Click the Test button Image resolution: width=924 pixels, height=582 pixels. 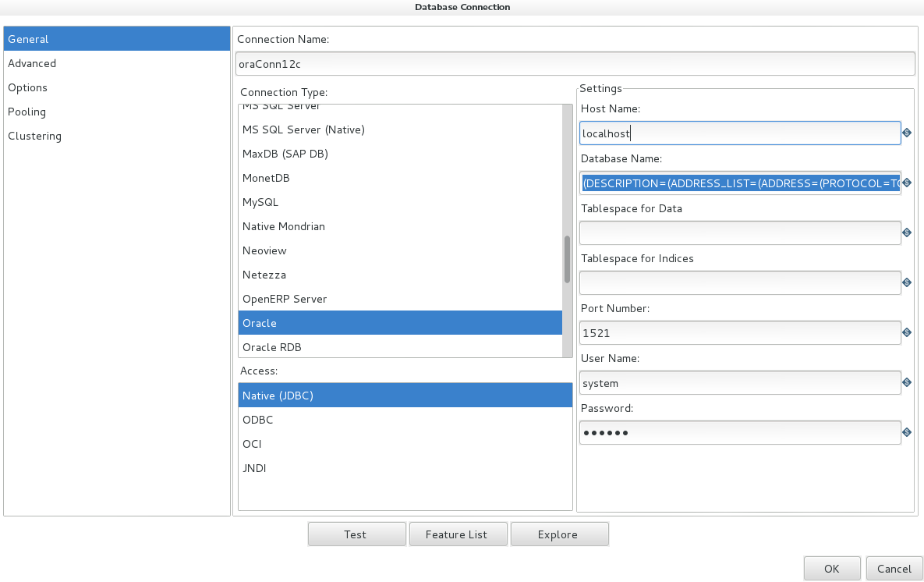tap(356, 534)
